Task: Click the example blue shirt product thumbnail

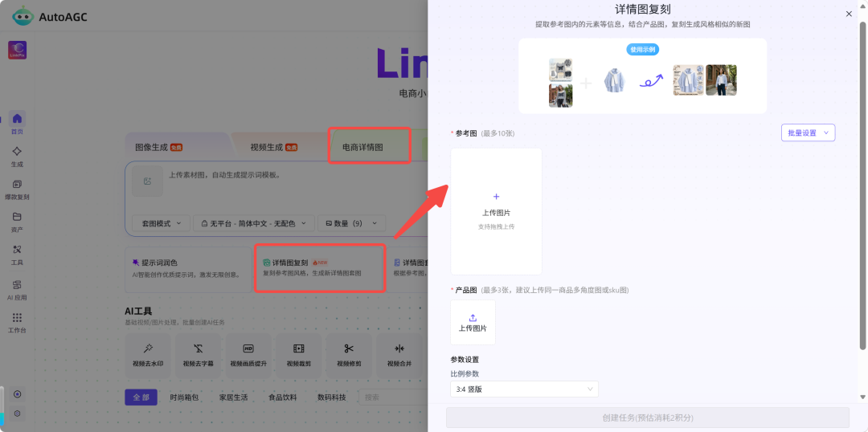Action: pyautogui.click(x=614, y=81)
